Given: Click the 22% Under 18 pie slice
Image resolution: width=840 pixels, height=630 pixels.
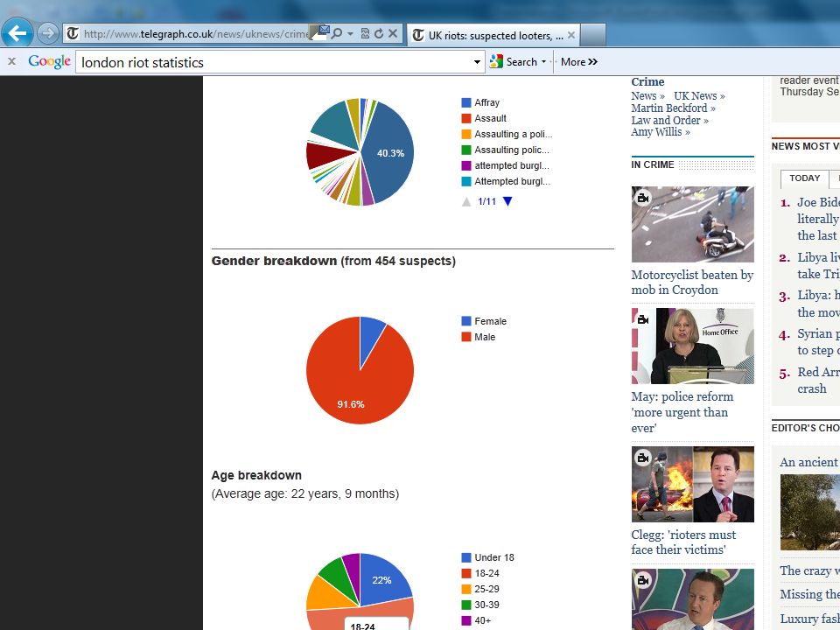Looking at the screenshot, I should coord(382,580).
